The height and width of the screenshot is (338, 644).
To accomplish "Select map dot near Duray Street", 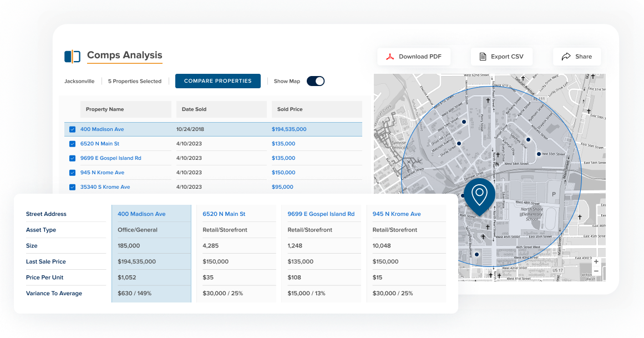I will [459, 144].
